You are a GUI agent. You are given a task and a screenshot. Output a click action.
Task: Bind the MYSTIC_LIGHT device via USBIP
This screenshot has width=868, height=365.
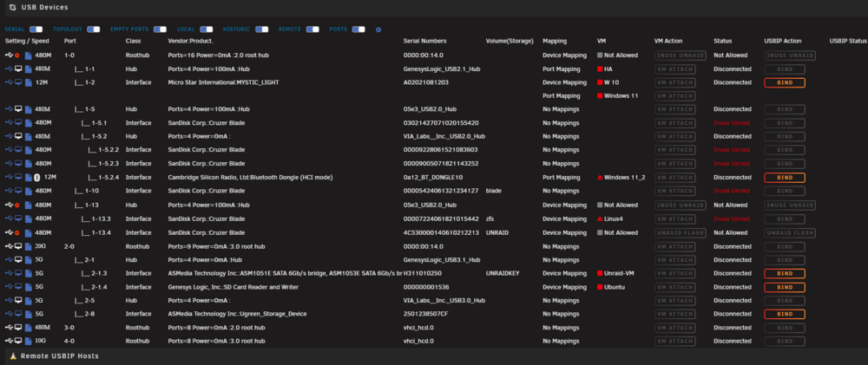(x=785, y=83)
